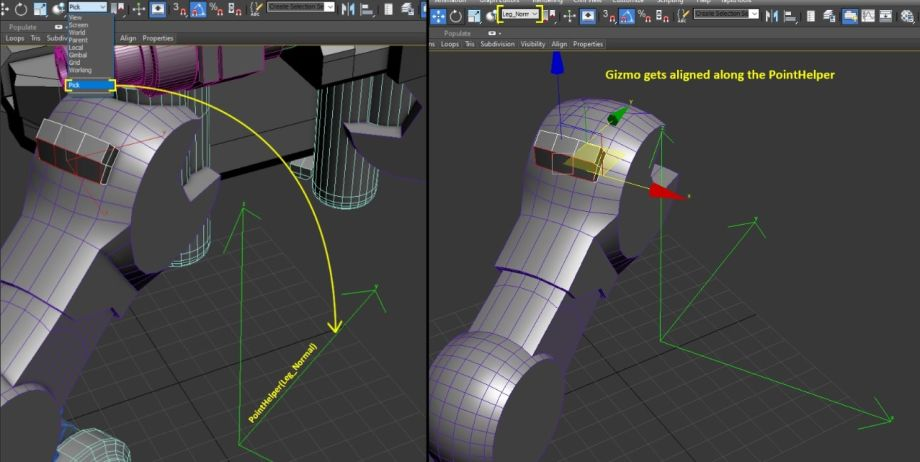920x462 pixels.
Task: Choose Gimbal in coordinate system list
Action: pyautogui.click(x=77, y=55)
